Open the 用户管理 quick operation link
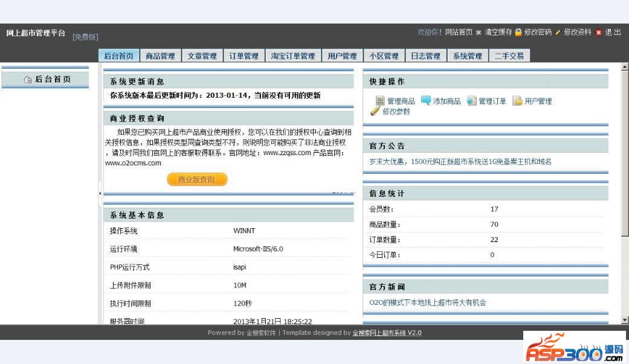This screenshot has width=629, height=364. pos(538,101)
